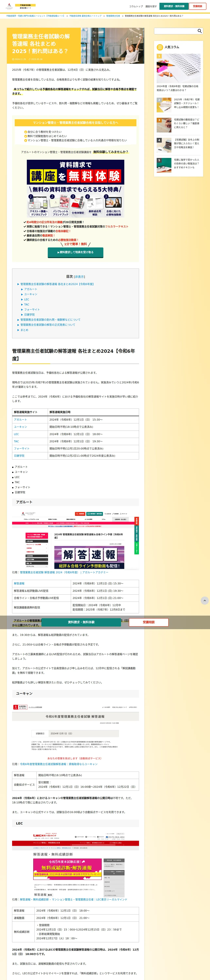Click the 資料請求して特典を受け取る button
Image resolution: width=210 pixels, height=980 pixels.
coord(75,252)
